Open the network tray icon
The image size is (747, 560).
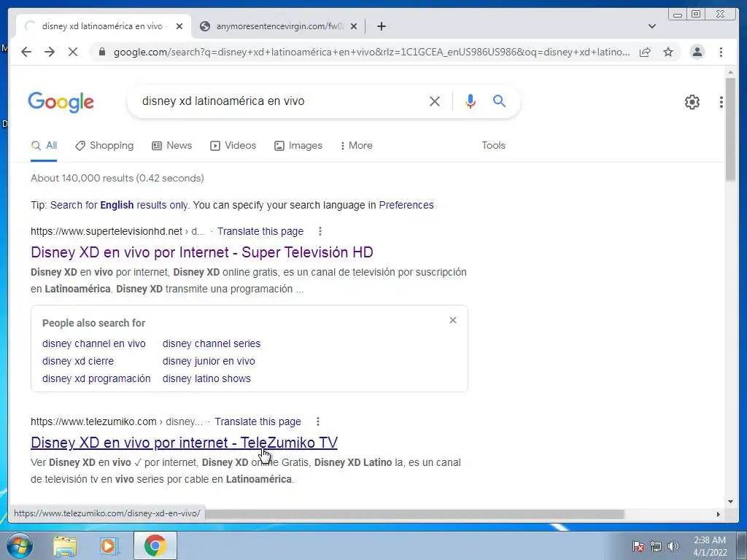coord(656,546)
